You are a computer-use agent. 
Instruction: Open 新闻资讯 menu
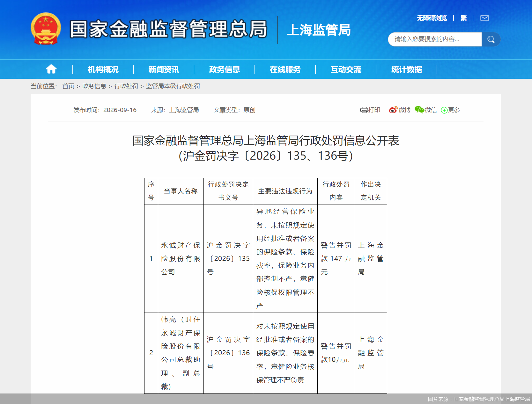pos(164,69)
